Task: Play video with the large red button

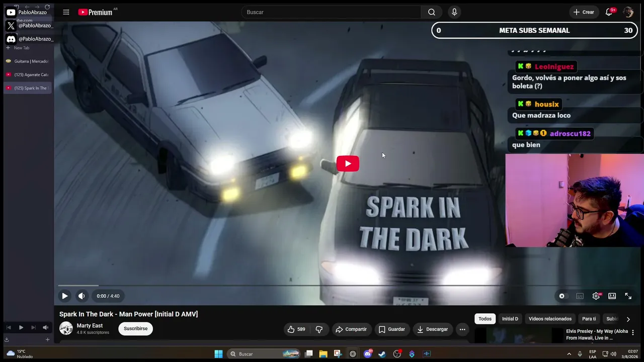Action: [x=348, y=163]
